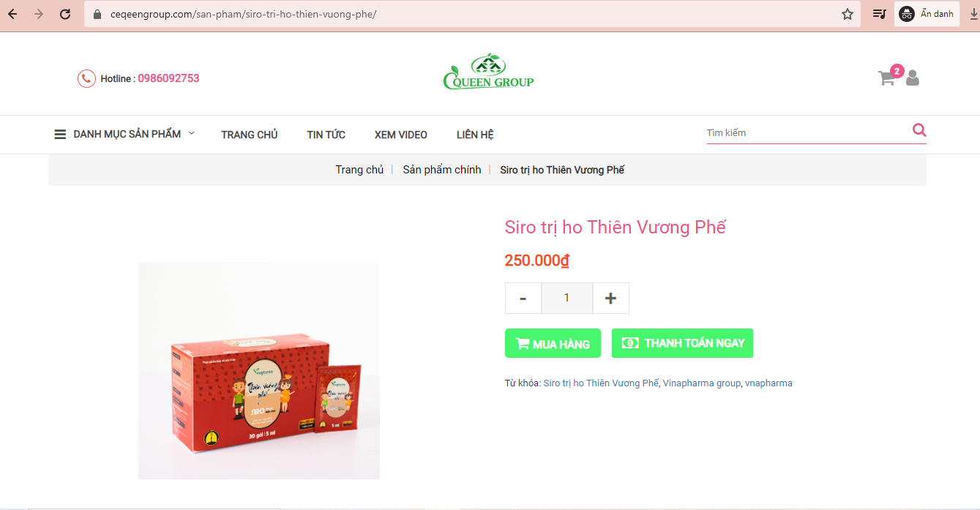The image size is (980, 510).
Task: Click THANH TOÁN NGAY button
Action: click(x=682, y=343)
